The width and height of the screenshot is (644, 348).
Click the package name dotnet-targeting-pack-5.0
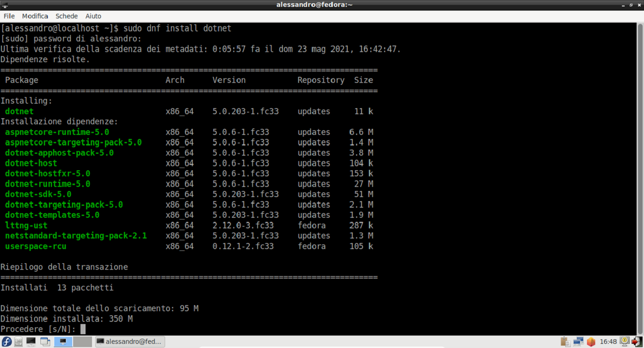(64, 204)
